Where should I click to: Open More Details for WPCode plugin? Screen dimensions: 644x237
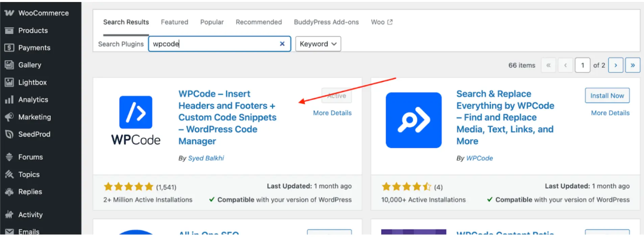[332, 113]
